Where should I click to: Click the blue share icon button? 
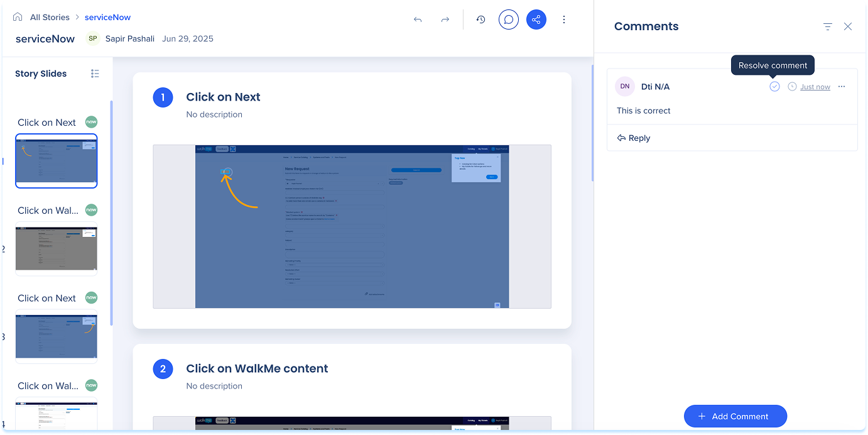(536, 19)
